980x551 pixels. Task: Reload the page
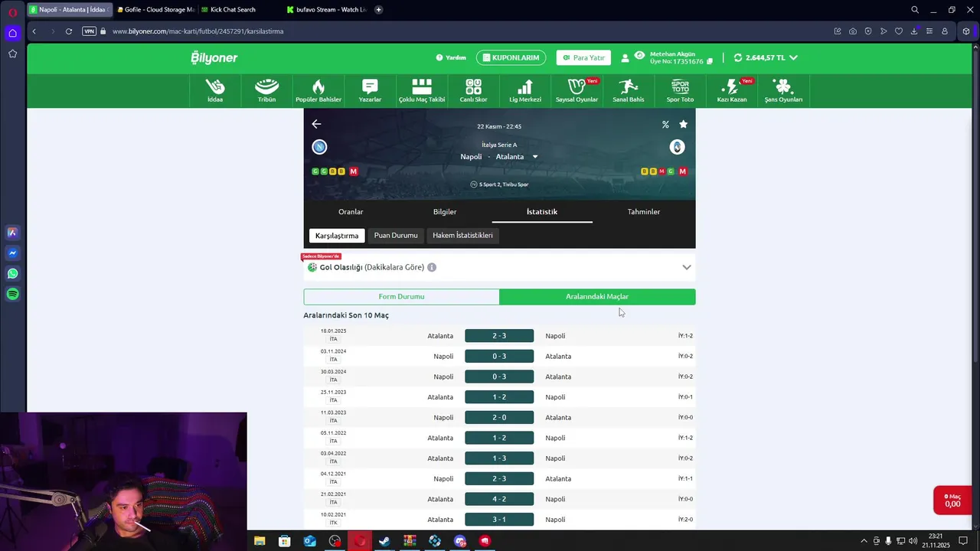pos(69,31)
